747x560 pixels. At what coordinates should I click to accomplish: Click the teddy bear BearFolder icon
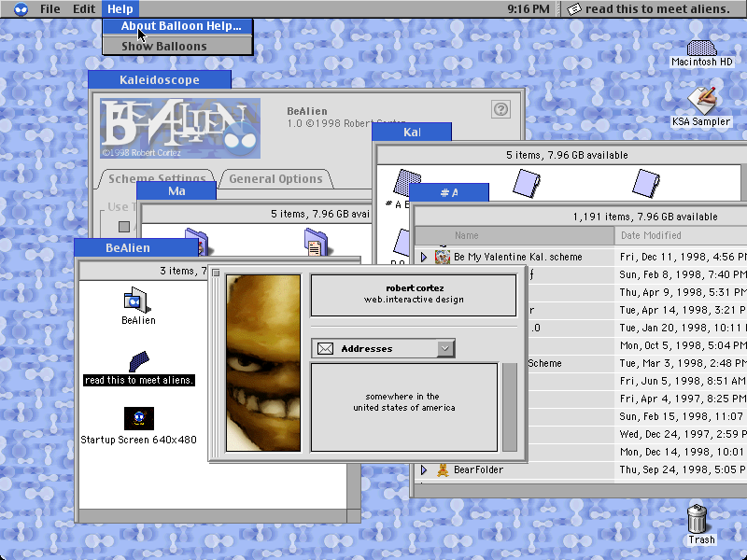coord(443,470)
